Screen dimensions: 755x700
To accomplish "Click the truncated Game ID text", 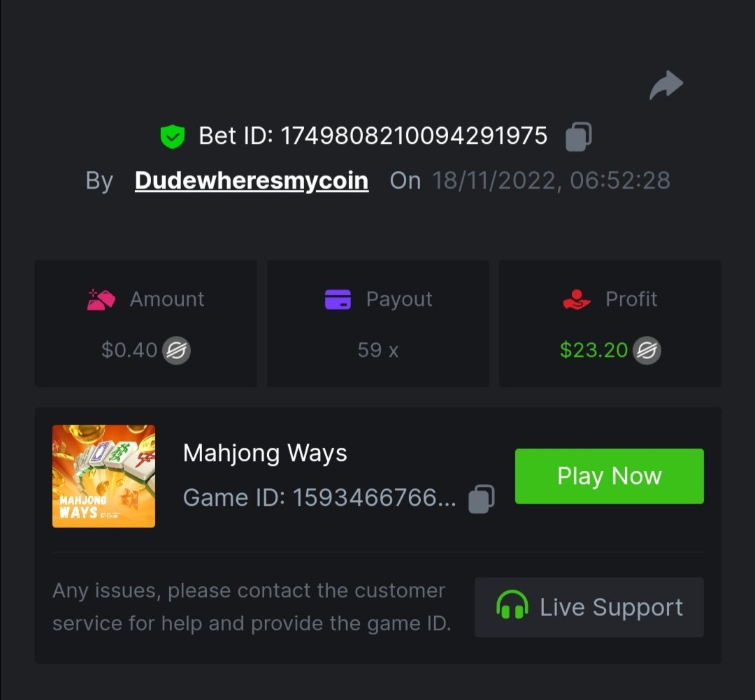I will point(319,498).
